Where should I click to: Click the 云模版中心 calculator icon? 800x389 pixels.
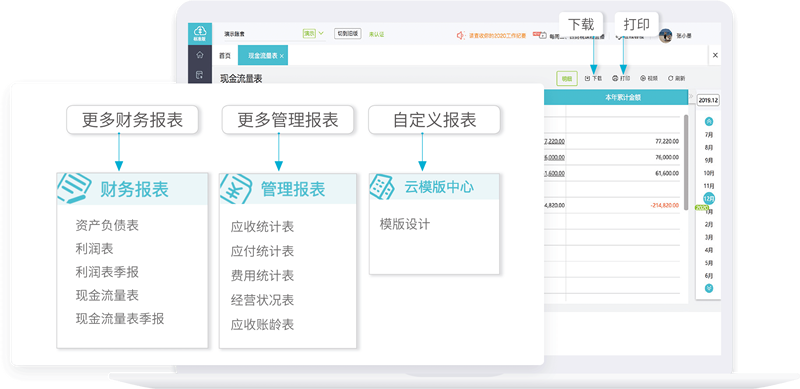pos(382,187)
